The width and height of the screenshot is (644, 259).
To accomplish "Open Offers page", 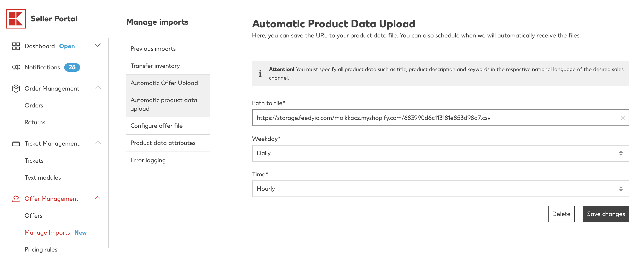I will (x=33, y=216).
